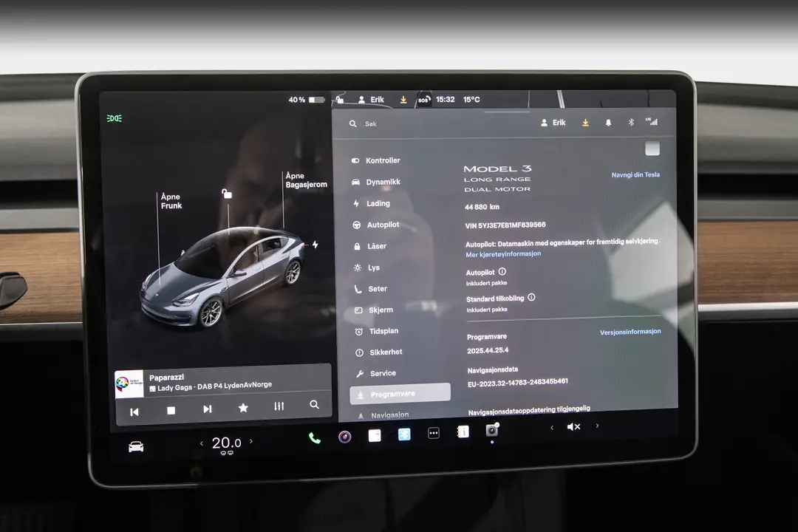The width and height of the screenshot is (798, 532).
Task: Open the phone app
Action: click(x=315, y=438)
